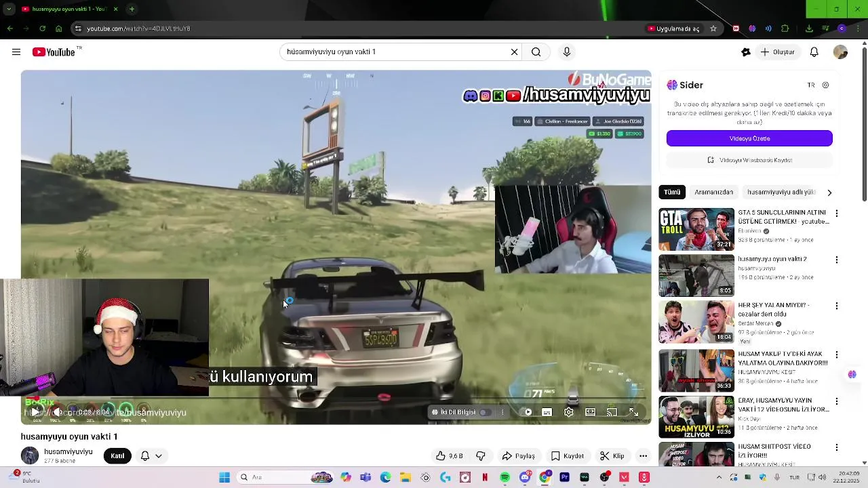Open Netflix from the Windows taskbar
The height and width of the screenshot is (488, 868).
(x=485, y=477)
